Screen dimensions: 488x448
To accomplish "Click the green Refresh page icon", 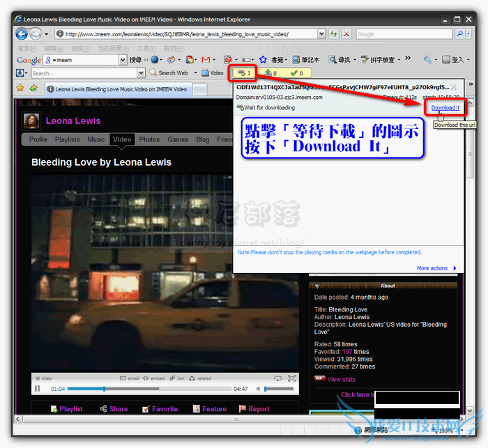I will point(334,34).
